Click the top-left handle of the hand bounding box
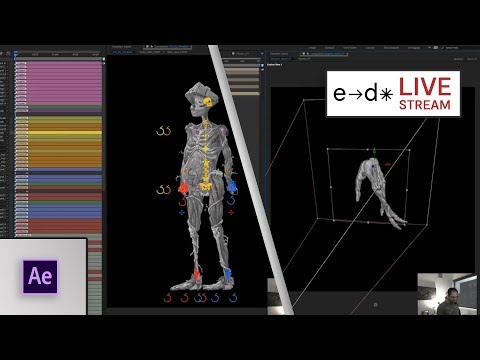The width and height of the screenshot is (480, 360). 328,149
